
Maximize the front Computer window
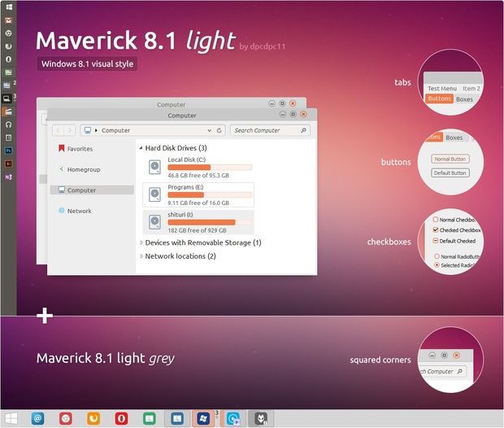(293, 114)
